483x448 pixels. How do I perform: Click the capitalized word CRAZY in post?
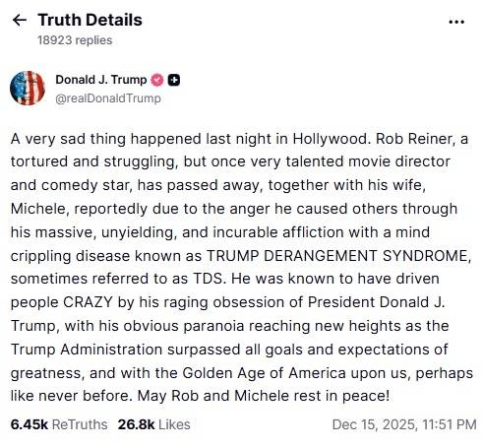click(x=88, y=302)
